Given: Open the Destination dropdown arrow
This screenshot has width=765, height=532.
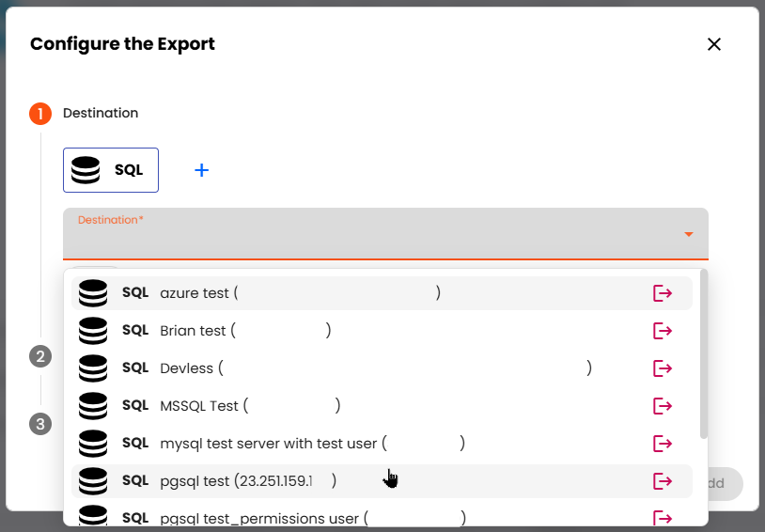Looking at the screenshot, I should 688,234.
